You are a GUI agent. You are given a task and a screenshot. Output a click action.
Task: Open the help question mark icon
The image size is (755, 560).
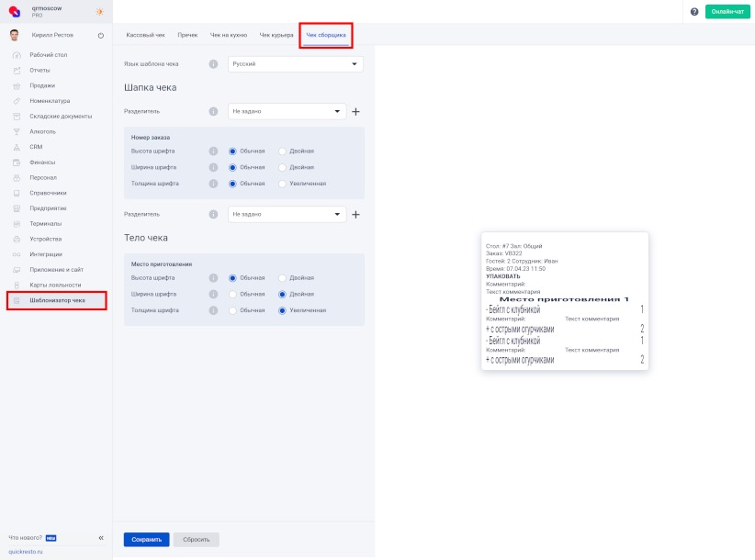click(x=694, y=12)
